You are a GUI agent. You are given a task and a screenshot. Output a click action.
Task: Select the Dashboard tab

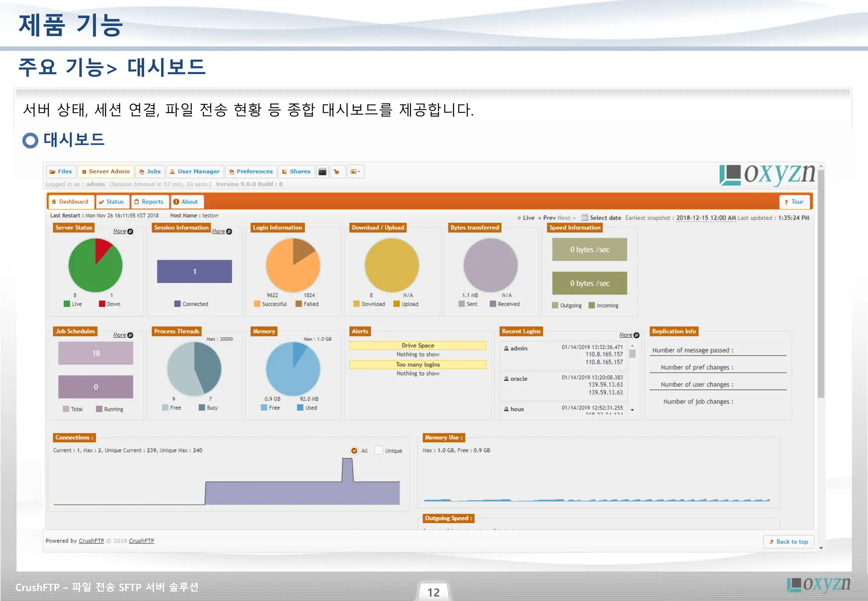70,202
